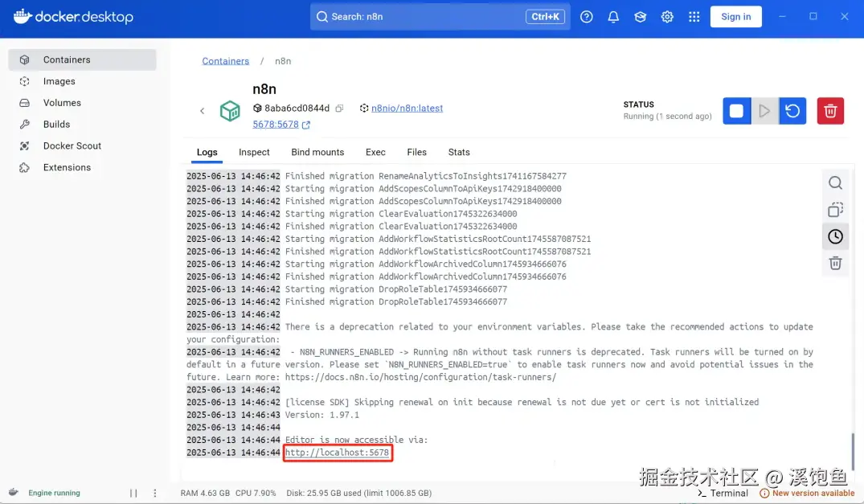Open the apps grid icon
Image resolution: width=864 pixels, height=504 pixels.
click(x=694, y=17)
